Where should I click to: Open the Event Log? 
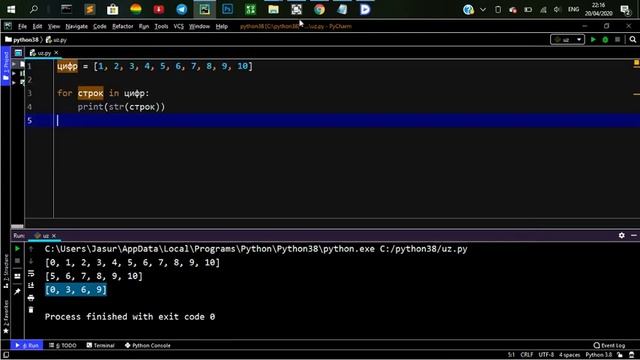609,345
